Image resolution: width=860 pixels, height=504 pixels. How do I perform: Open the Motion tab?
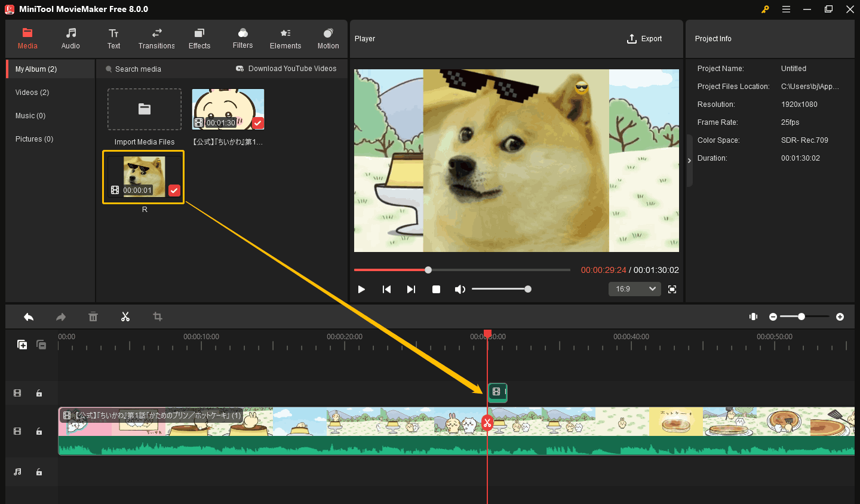(328, 39)
